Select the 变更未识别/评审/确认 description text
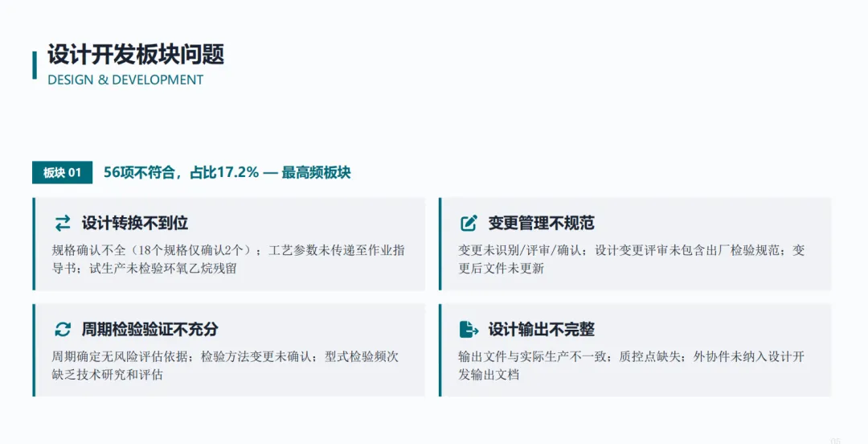 pyautogui.click(x=632, y=259)
